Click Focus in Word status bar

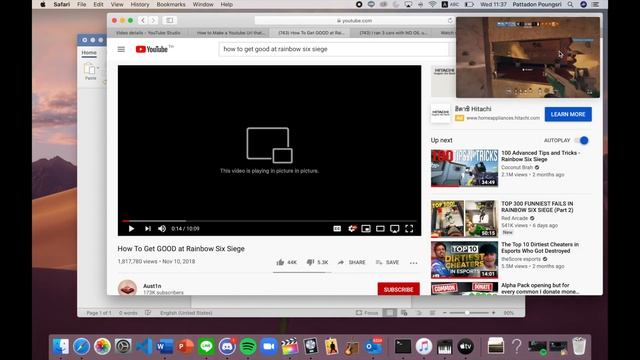[367, 313]
